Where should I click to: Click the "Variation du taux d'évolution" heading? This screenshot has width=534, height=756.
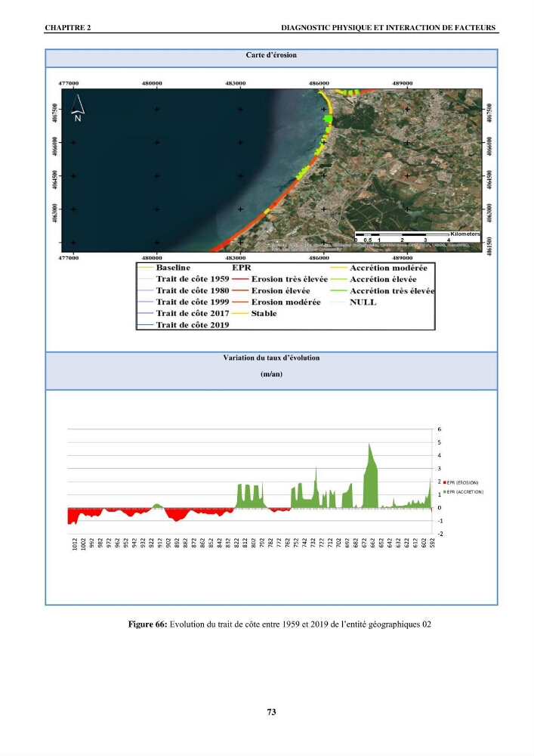[x=271, y=358]
